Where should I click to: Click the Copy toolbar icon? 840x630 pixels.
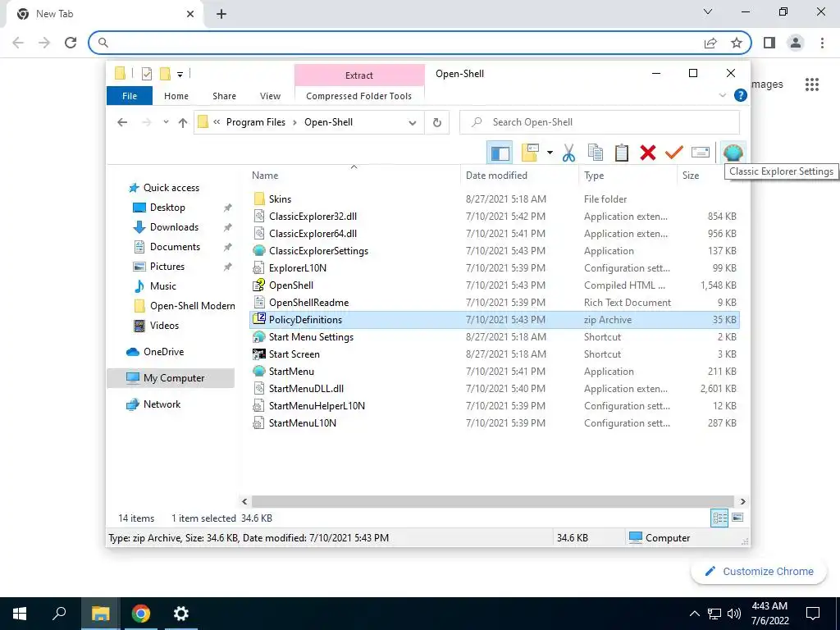(596, 153)
